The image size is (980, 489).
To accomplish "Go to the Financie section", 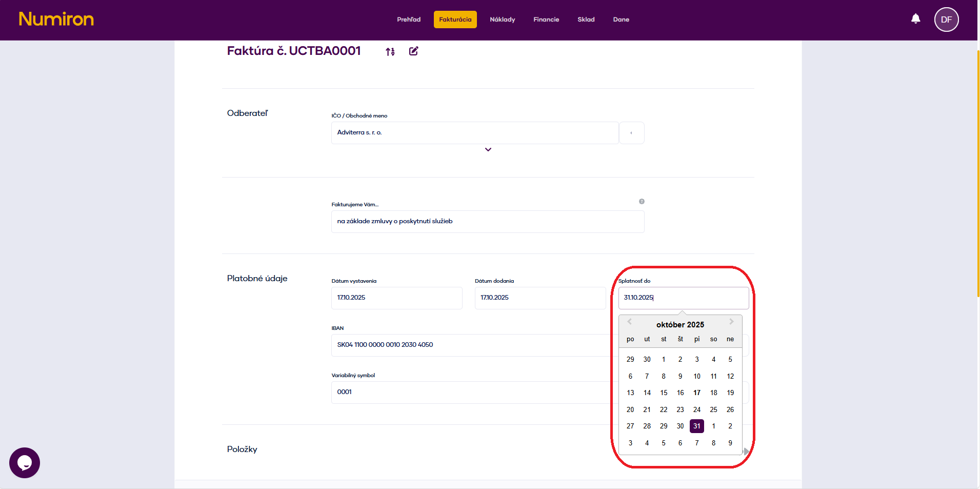I will click(546, 19).
